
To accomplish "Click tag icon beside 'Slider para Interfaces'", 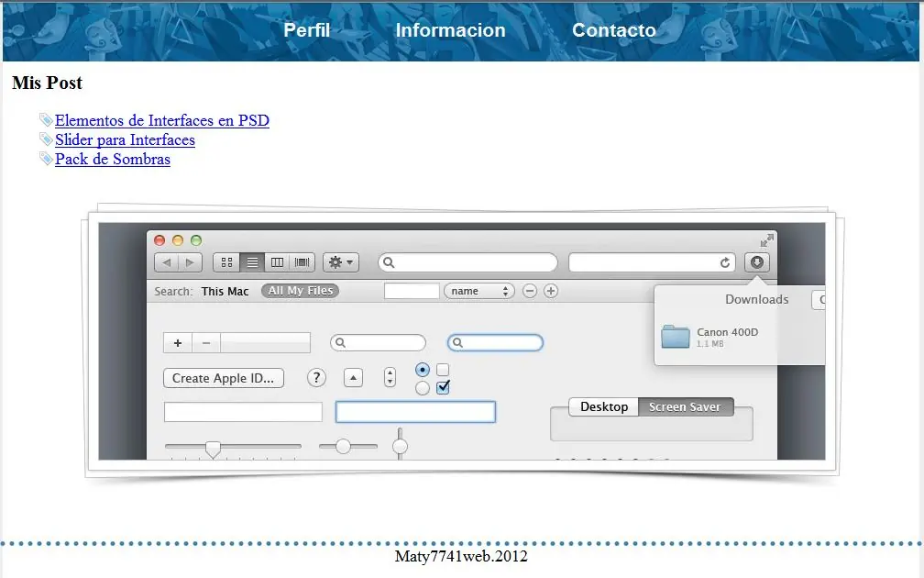I will (46, 139).
